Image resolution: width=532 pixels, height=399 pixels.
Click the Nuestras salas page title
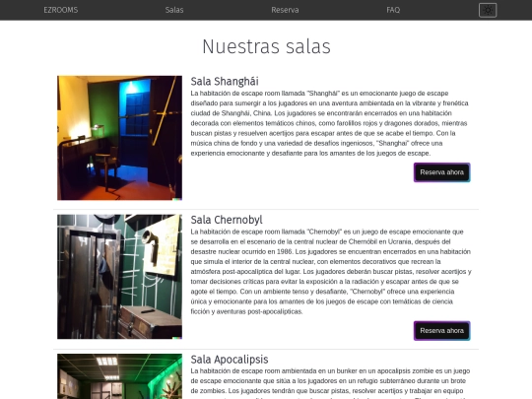click(x=266, y=46)
